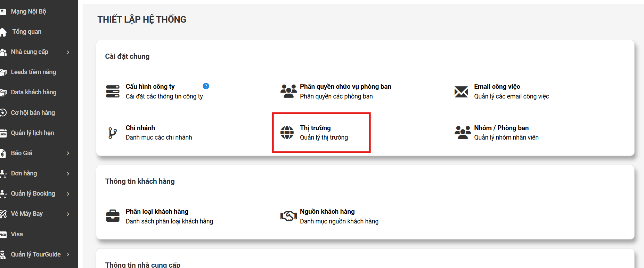Click the globe icon for Thị trường
The width and height of the screenshot is (644, 268).
[x=287, y=133]
